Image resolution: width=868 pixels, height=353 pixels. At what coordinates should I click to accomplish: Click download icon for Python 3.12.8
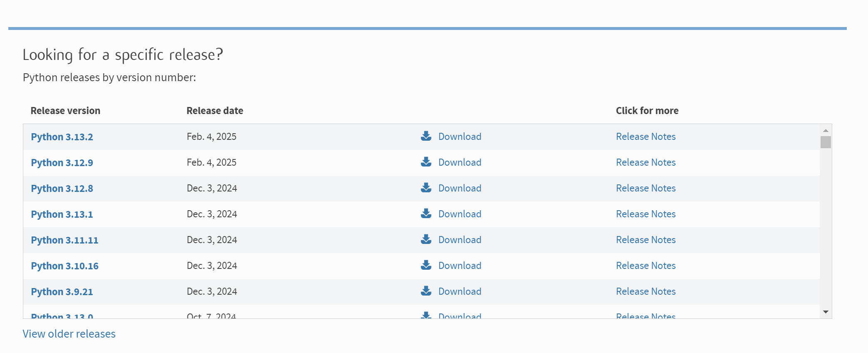click(x=426, y=188)
